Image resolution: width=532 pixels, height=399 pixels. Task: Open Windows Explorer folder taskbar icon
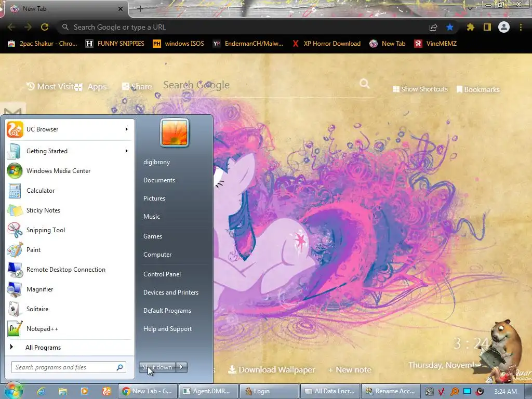(x=63, y=391)
